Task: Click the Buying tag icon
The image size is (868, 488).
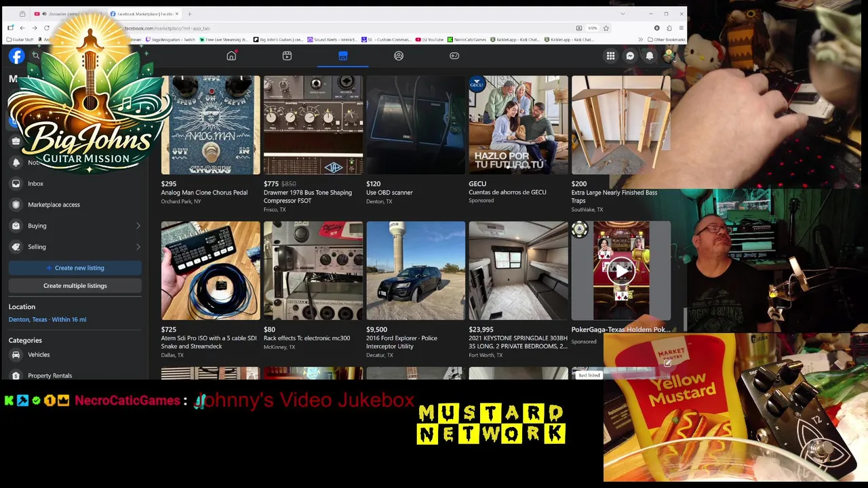Action: pos(16,226)
